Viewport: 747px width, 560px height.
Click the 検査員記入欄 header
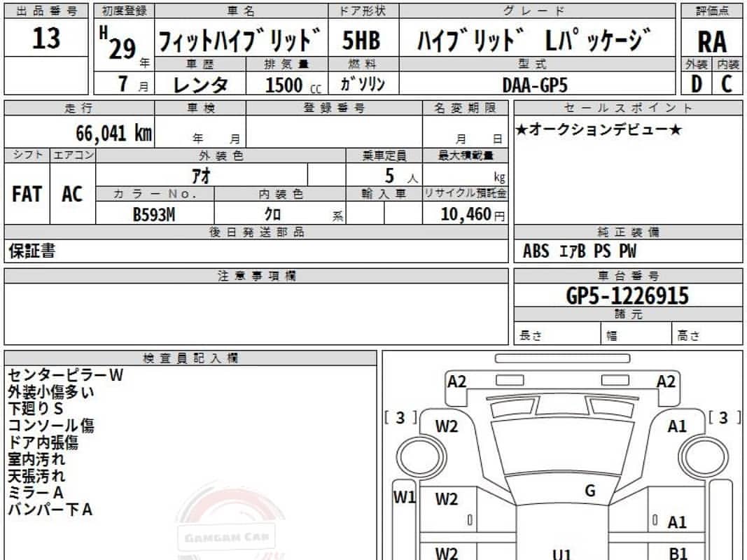(190, 358)
